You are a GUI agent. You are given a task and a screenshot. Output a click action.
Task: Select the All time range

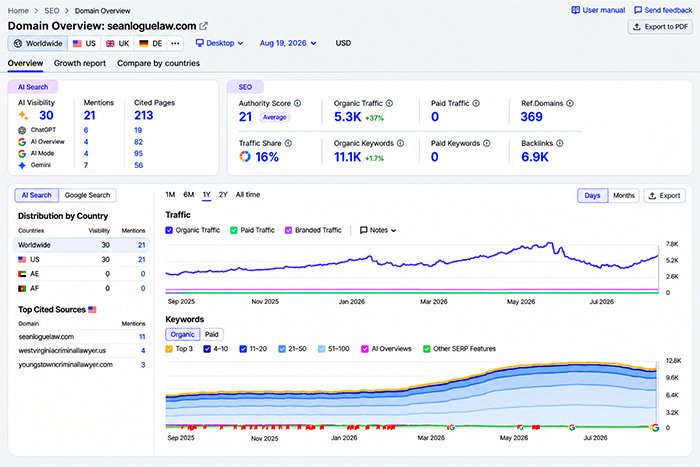pyautogui.click(x=248, y=195)
